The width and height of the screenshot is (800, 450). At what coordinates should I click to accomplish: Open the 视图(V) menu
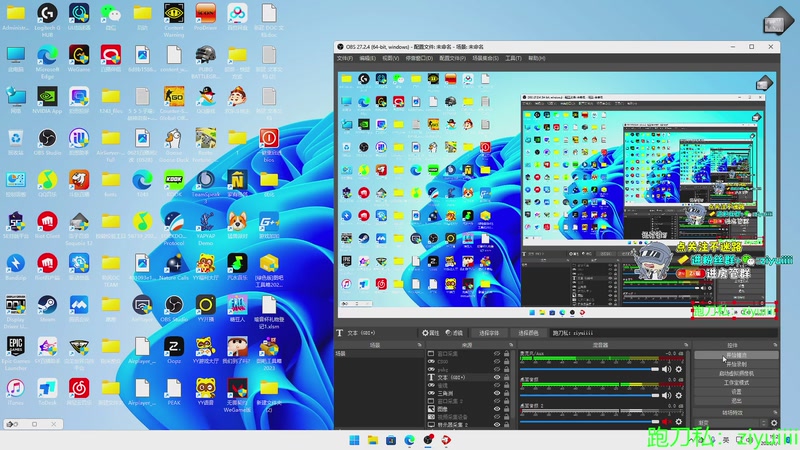pyautogui.click(x=390, y=58)
